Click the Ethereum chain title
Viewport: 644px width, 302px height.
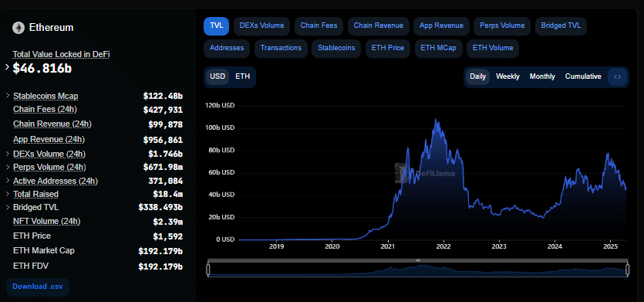[x=52, y=28]
